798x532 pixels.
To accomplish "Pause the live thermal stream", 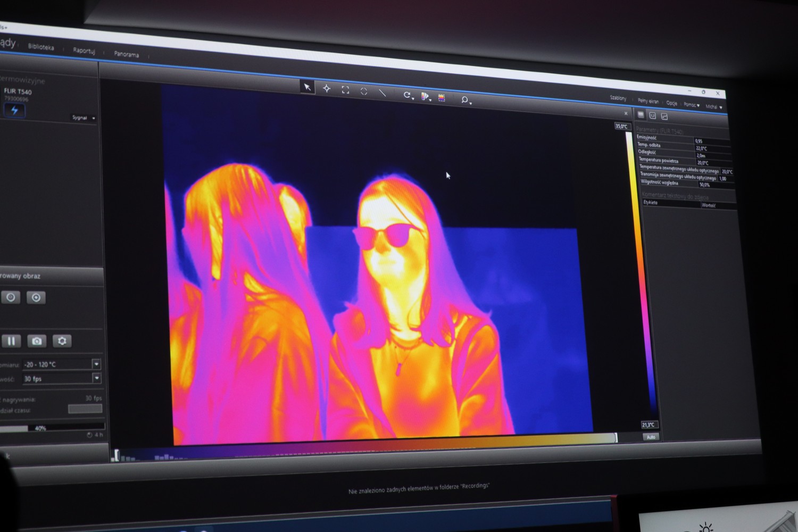I will 11,341.
